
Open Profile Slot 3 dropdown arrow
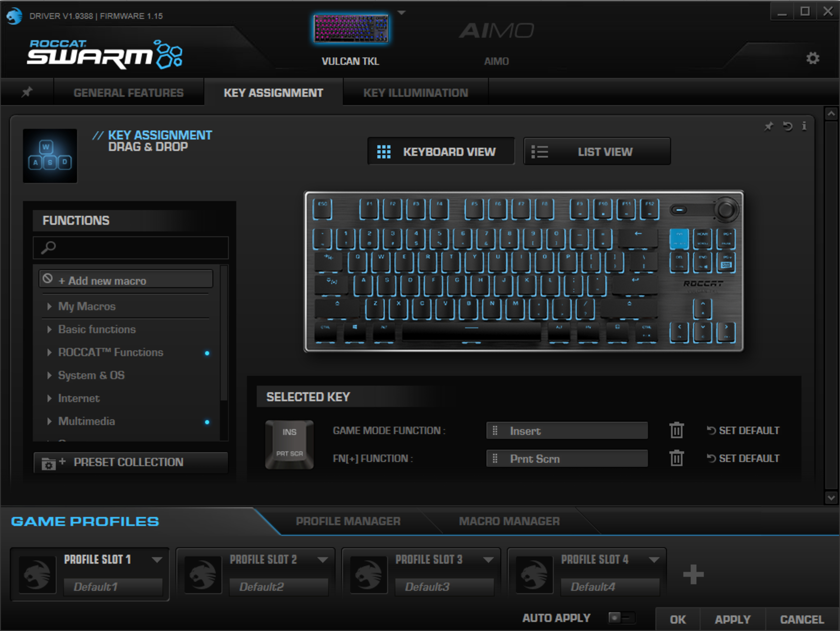(488, 560)
